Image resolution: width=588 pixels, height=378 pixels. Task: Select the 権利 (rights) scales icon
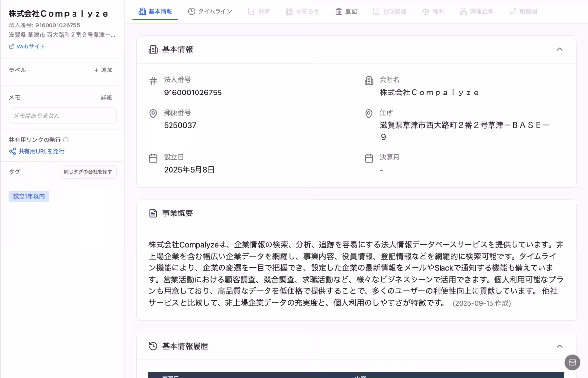tap(424, 12)
